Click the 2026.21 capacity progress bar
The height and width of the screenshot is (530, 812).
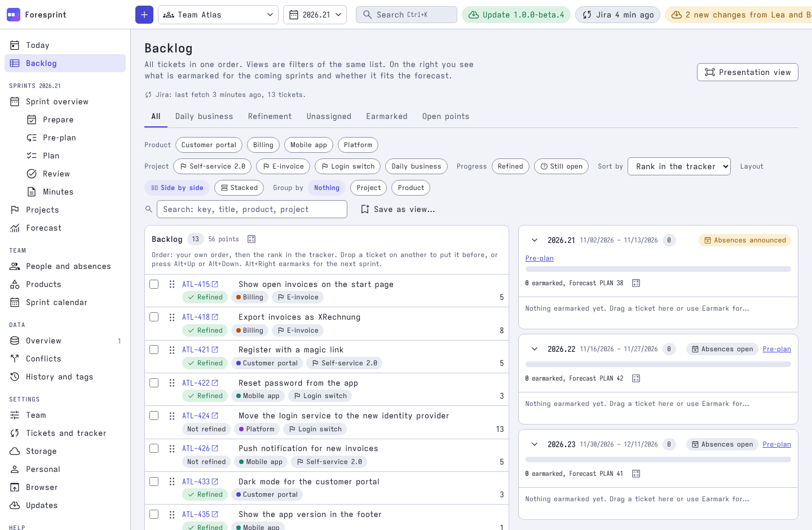(x=658, y=269)
